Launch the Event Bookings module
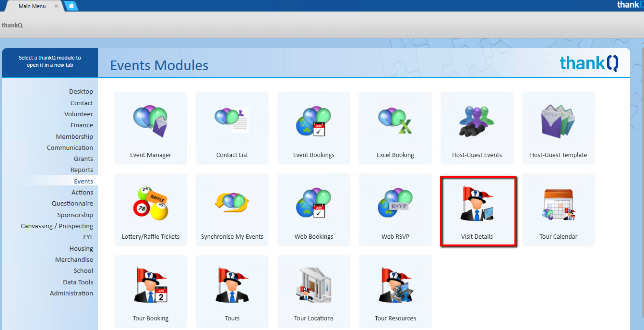Screen dimensions: 644x330 pyautogui.click(x=314, y=123)
